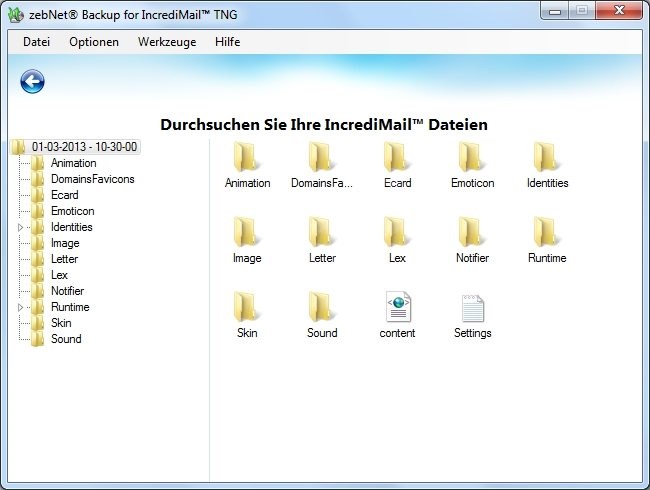This screenshot has width=650, height=490.
Task: Expand the Identities tree node
Action: click(x=20, y=227)
